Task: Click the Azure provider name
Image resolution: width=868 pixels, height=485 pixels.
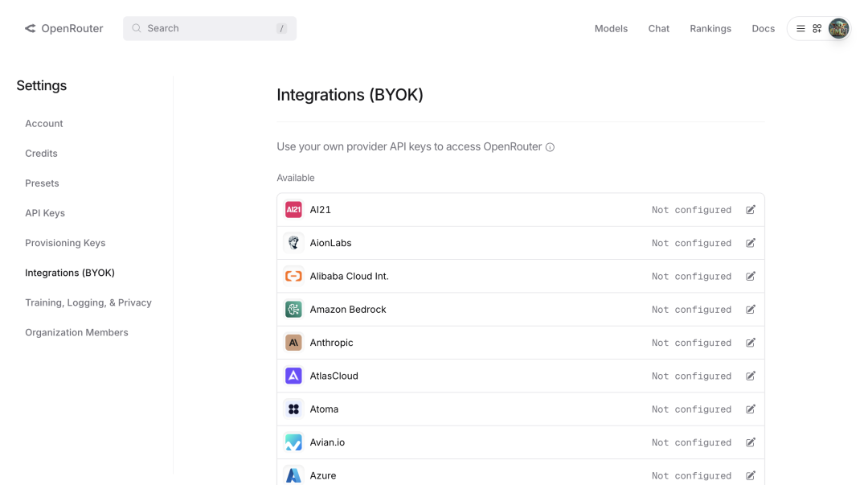Action: click(x=323, y=475)
